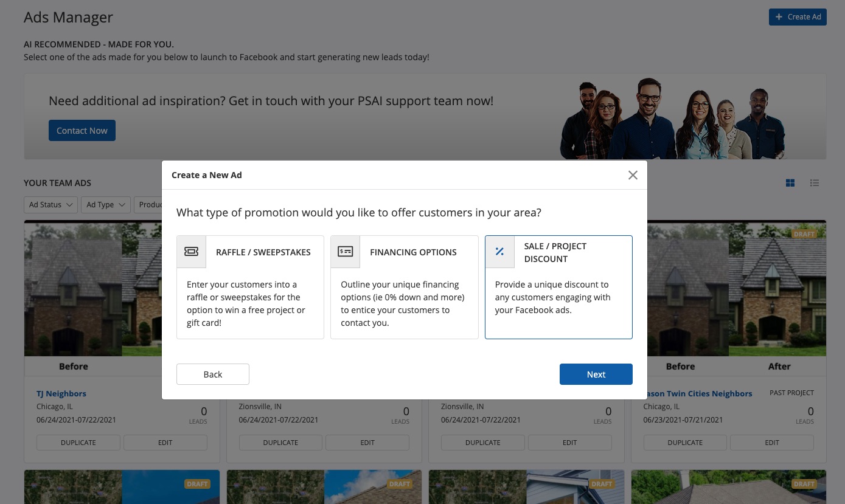Viewport: 845px width, 504px height.
Task: Select Sale / Project Discount promotion card
Action: click(x=558, y=287)
